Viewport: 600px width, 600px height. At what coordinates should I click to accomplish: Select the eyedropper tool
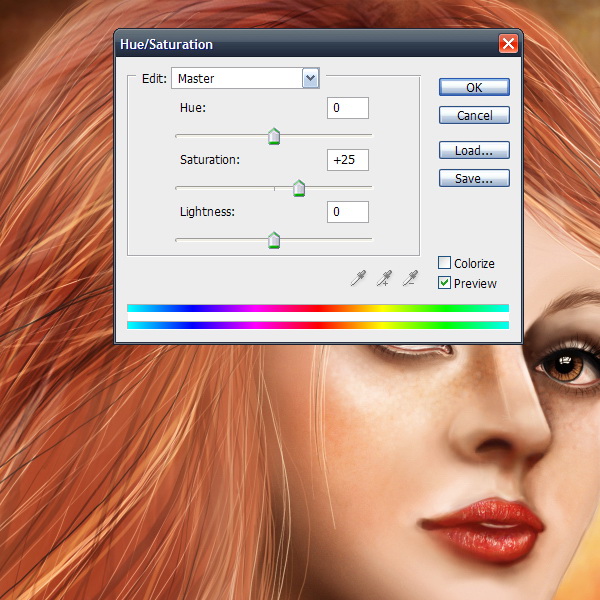[x=358, y=278]
